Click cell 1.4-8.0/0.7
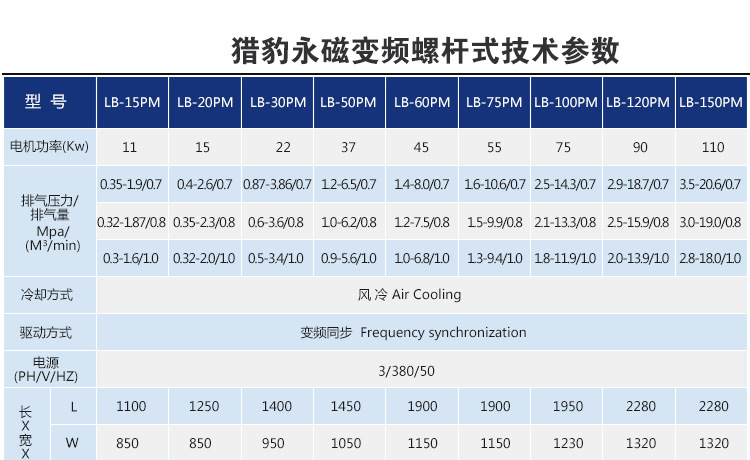 421,184
